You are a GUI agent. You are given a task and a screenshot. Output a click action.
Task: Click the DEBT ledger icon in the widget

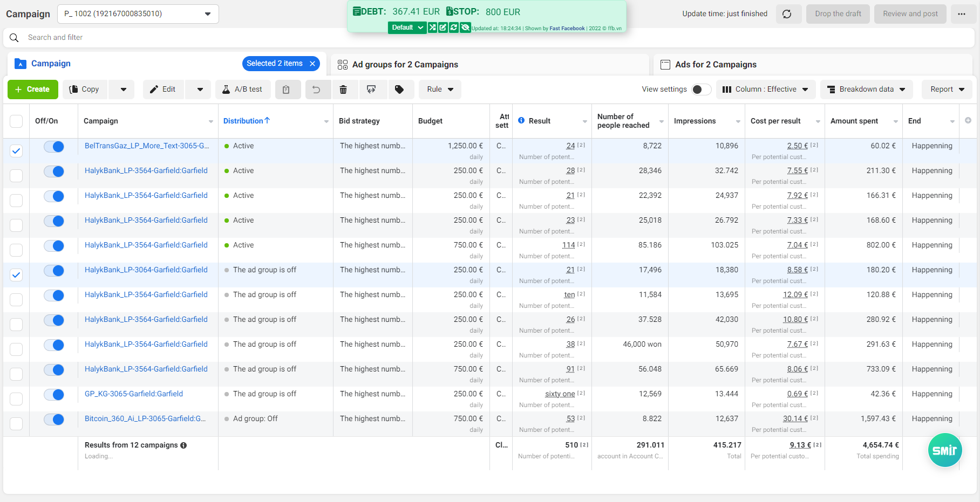click(x=357, y=11)
